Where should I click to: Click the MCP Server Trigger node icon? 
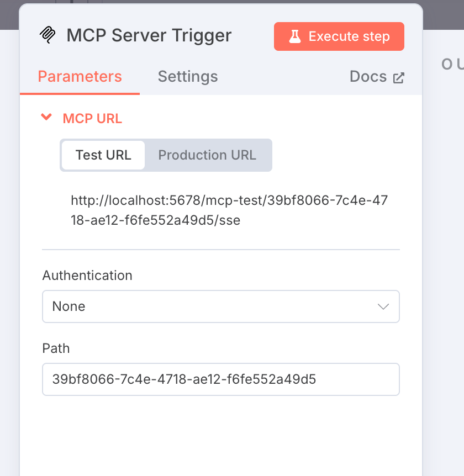tap(48, 35)
